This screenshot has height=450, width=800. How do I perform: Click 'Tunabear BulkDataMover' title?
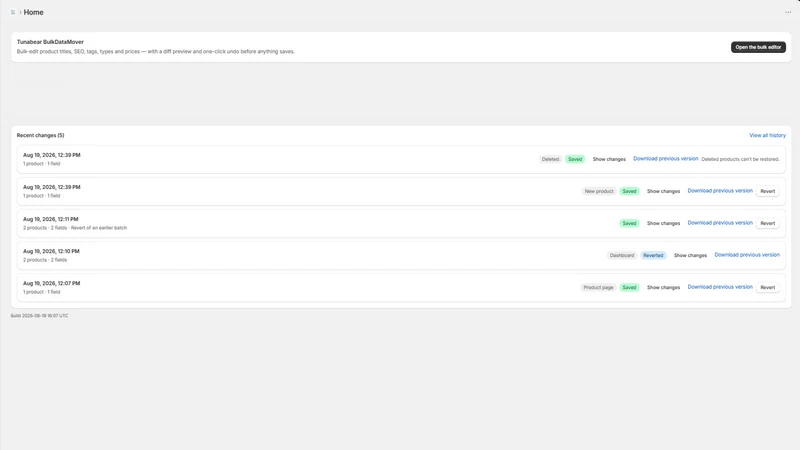[50, 42]
